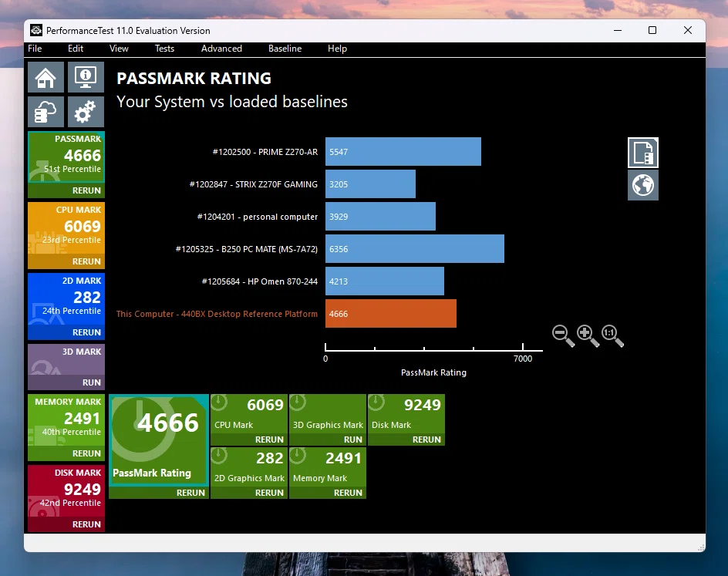Click the zoom in magnifier icon

[x=588, y=335]
